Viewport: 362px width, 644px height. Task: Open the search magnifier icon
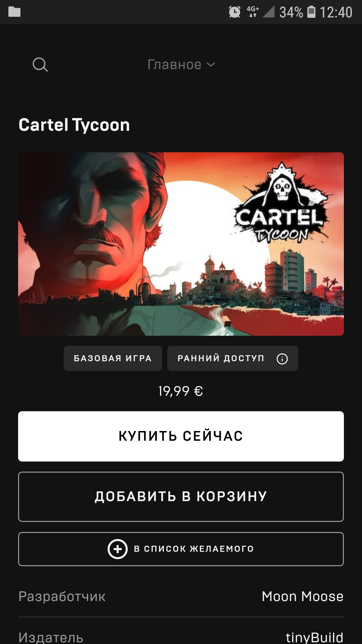click(x=40, y=64)
